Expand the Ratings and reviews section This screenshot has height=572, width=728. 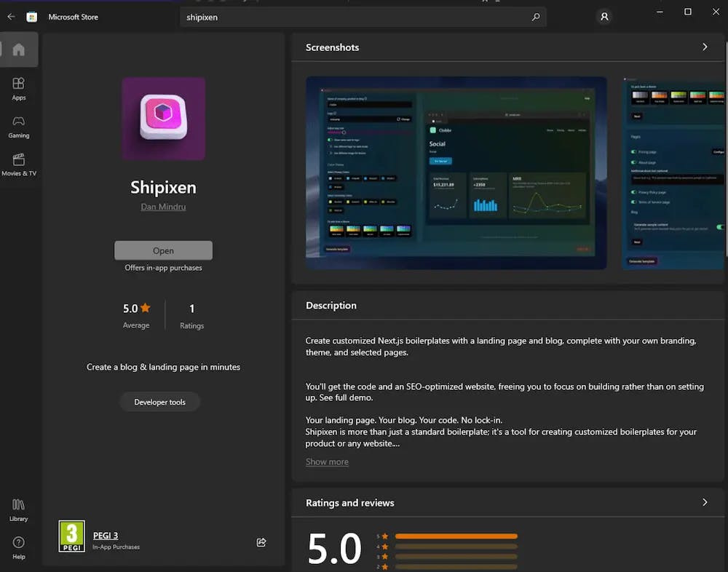[x=705, y=502]
